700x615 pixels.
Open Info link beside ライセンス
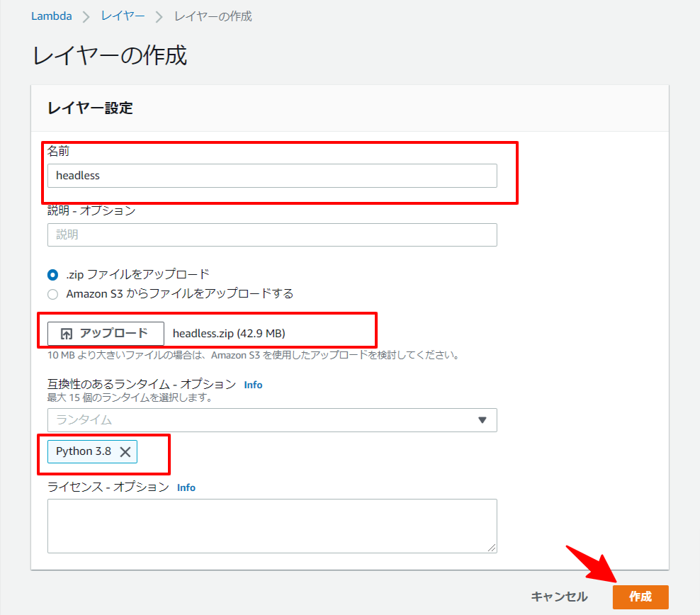click(x=186, y=487)
